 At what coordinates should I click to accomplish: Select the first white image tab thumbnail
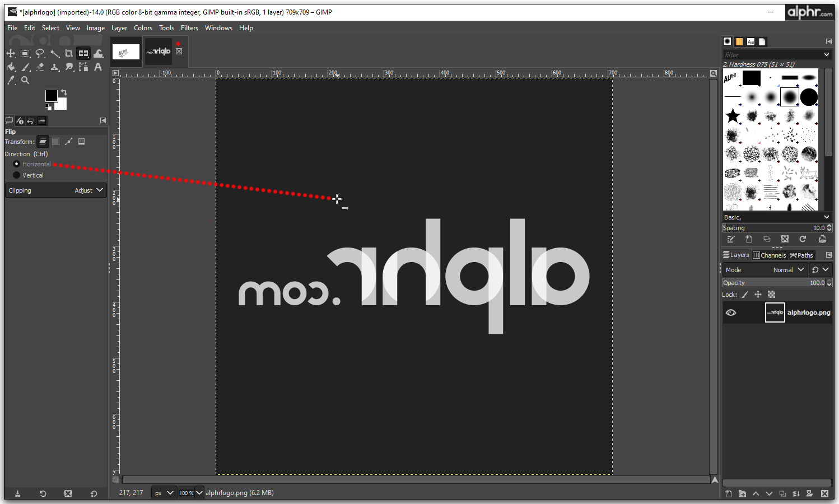(126, 52)
